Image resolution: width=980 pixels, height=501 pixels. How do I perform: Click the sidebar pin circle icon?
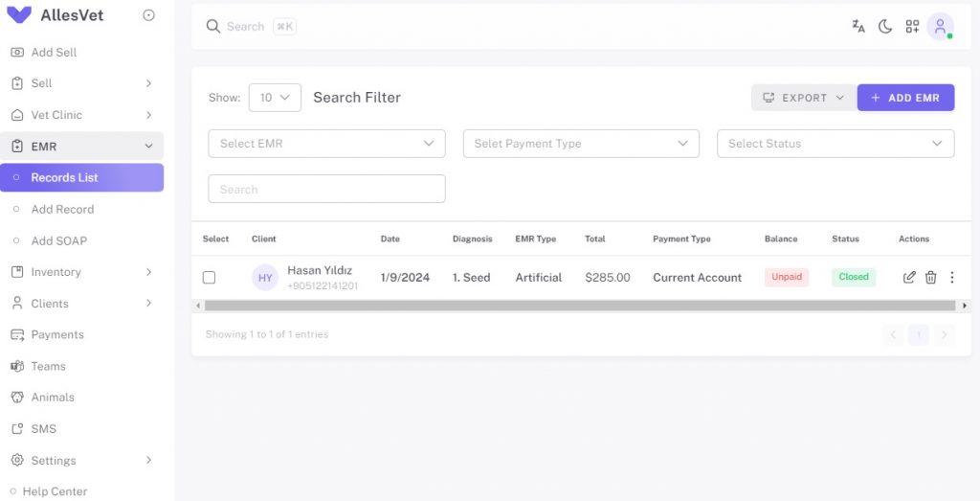pos(148,15)
